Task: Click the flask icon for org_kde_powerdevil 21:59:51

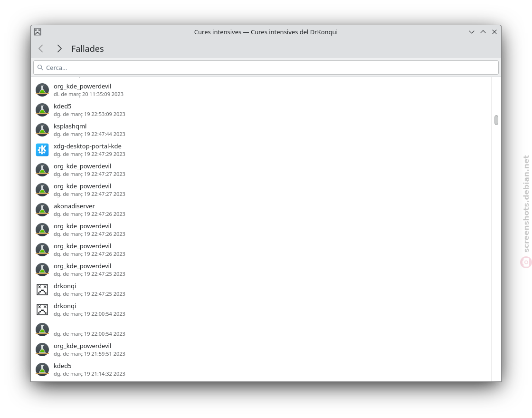Action: pyautogui.click(x=42, y=350)
